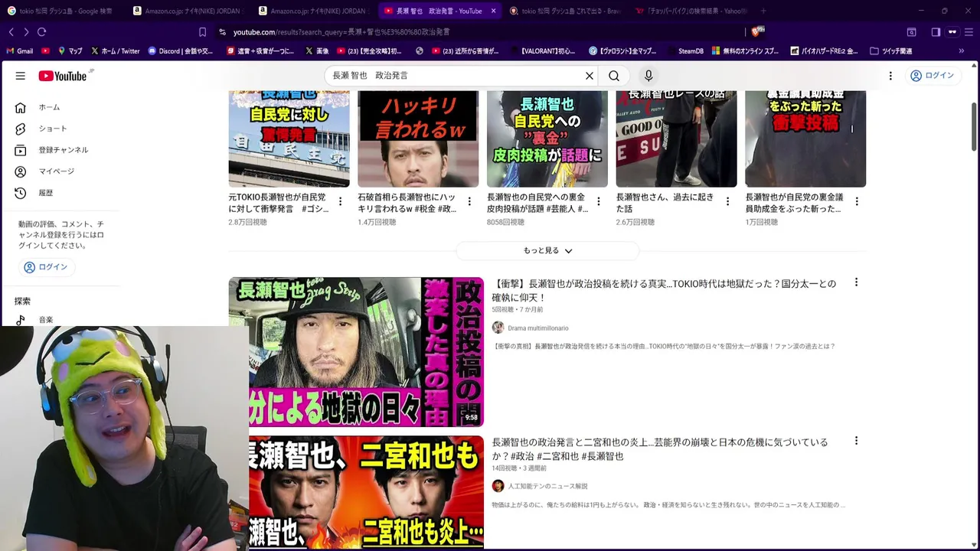
Task: Open options for 過去に起きた話 short
Action: [727, 201]
